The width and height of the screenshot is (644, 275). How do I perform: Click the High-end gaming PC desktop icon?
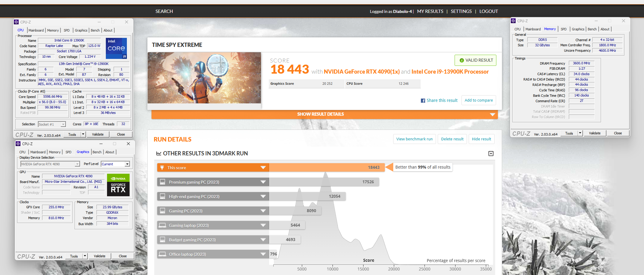[162, 196]
